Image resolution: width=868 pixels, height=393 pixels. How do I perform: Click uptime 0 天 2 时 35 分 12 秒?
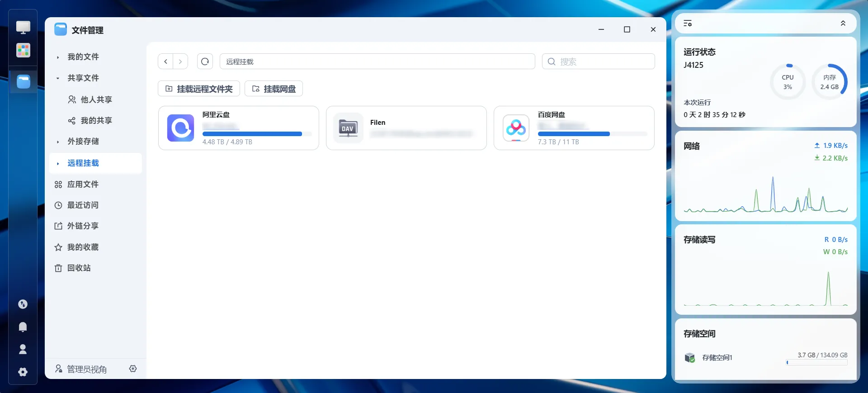pyautogui.click(x=714, y=115)
